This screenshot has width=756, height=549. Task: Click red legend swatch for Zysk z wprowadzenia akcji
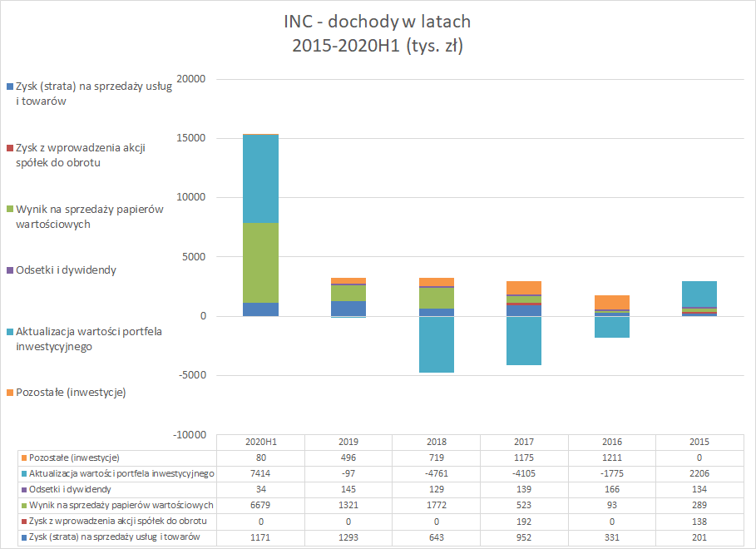tap(10, 148)
